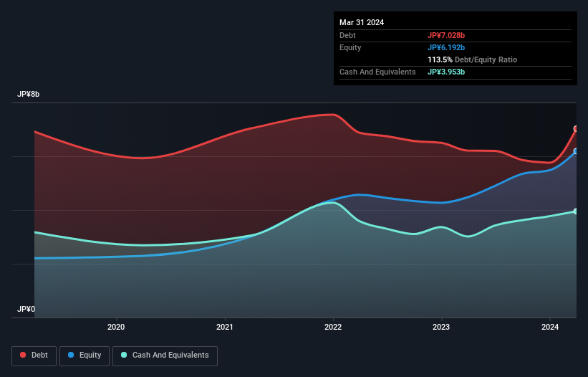Viewport: 588px width, 377px height.
Task: Click the 2020 x-axis label
Action: [x=116, y=327]
